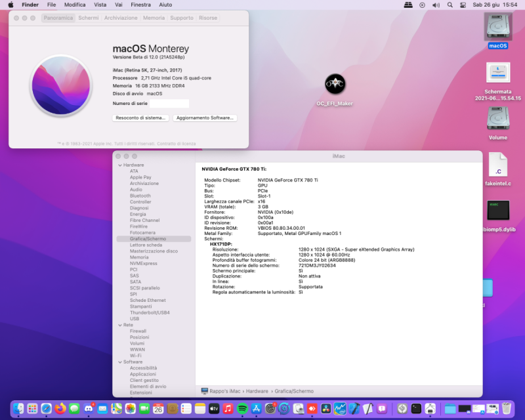Click Resoconto di sistema button
Viewport: 525px width, 420px height.
point(140,118)
